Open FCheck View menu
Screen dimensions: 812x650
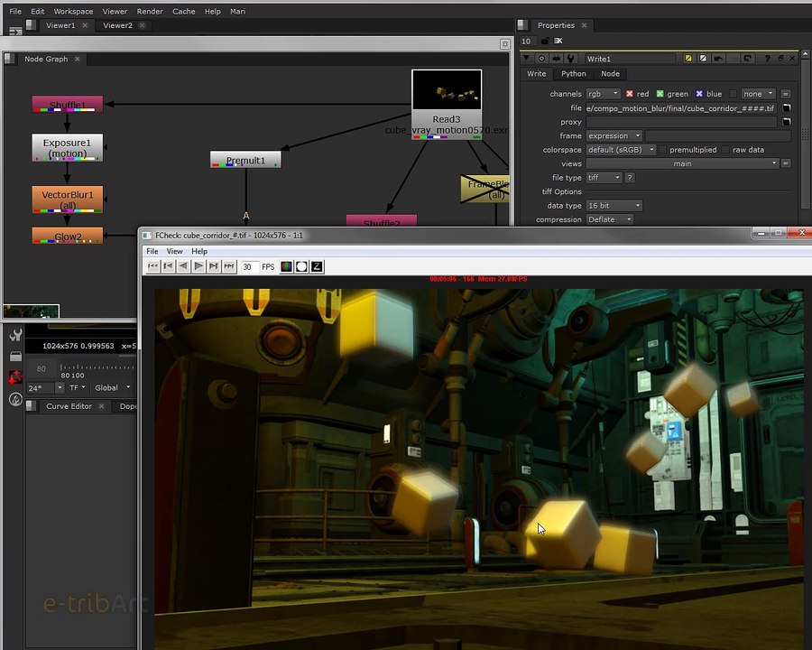click(x=174, y=251)
